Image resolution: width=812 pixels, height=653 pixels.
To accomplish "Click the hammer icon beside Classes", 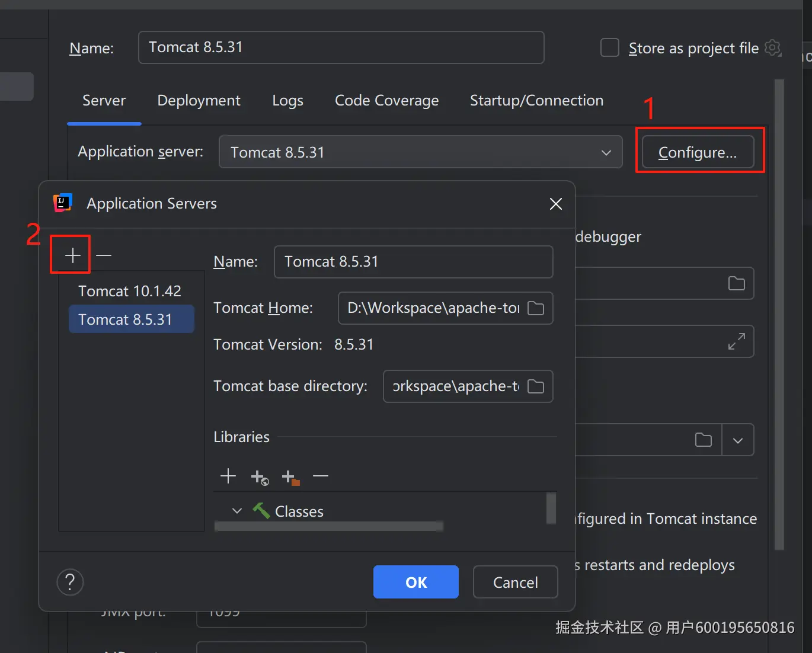I will tap(261, 510).
